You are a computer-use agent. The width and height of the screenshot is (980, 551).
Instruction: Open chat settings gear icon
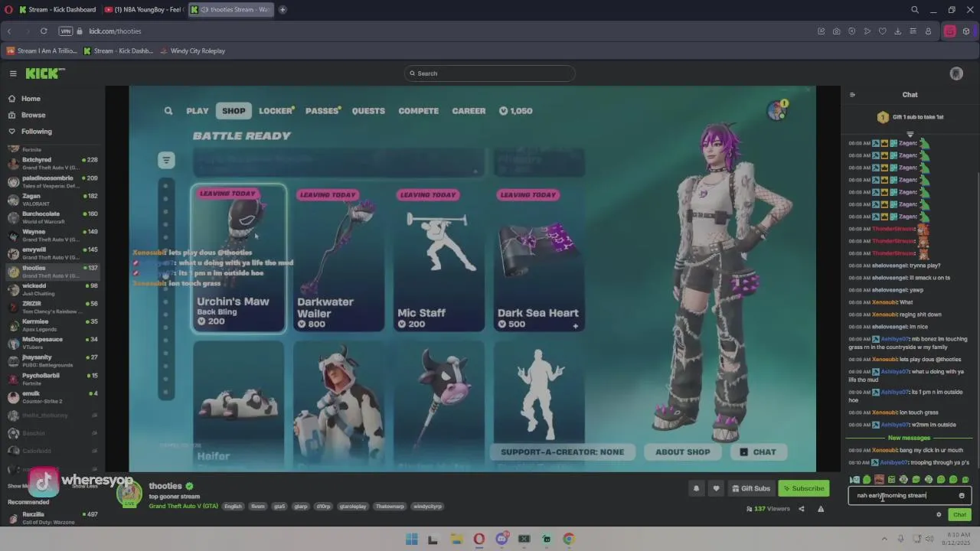point(939,515)
